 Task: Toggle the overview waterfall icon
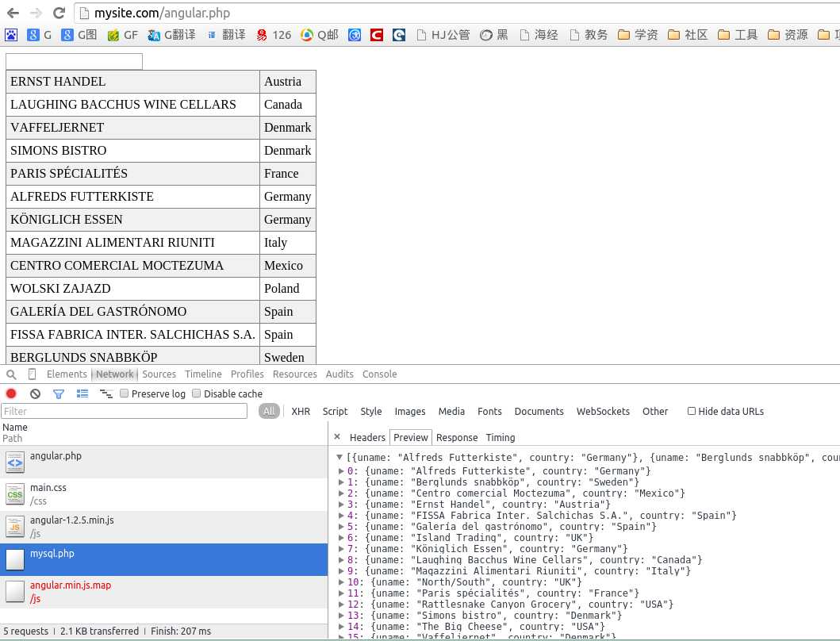[105, 394]
